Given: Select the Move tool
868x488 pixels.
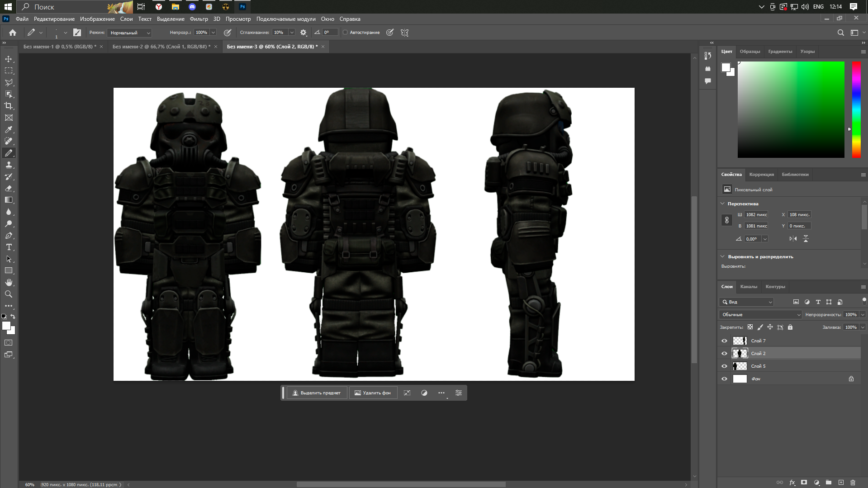Looking at the screenshot, I should tap(9, 59).
